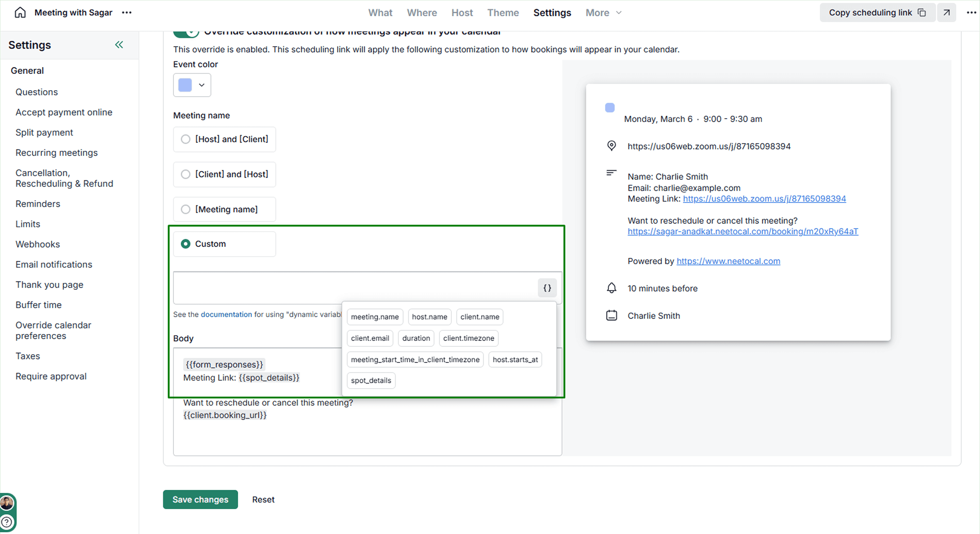
Task: Select the [Client] and [Host] radio option
Action: tap(186, 174)
